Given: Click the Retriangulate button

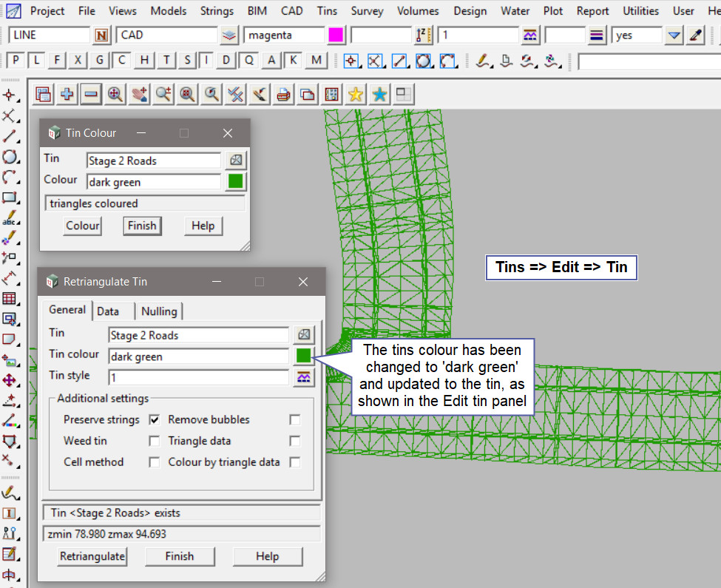Looking at the screenshot, I should click(x=92, y=556).
